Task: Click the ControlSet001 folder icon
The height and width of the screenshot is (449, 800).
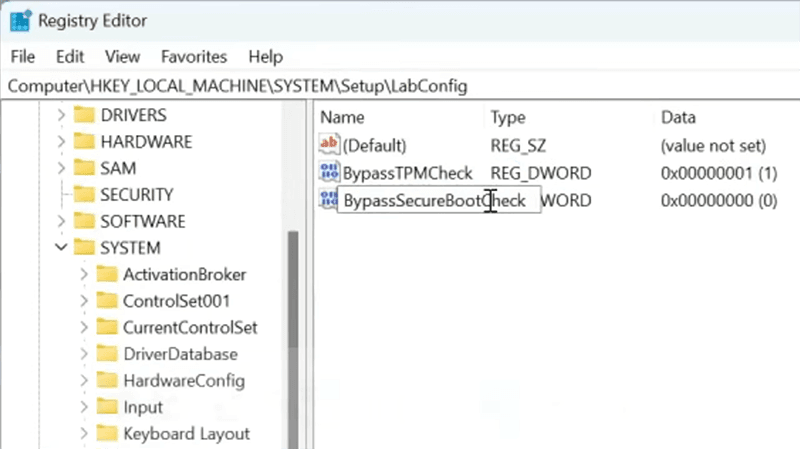Action: [107, 301]
